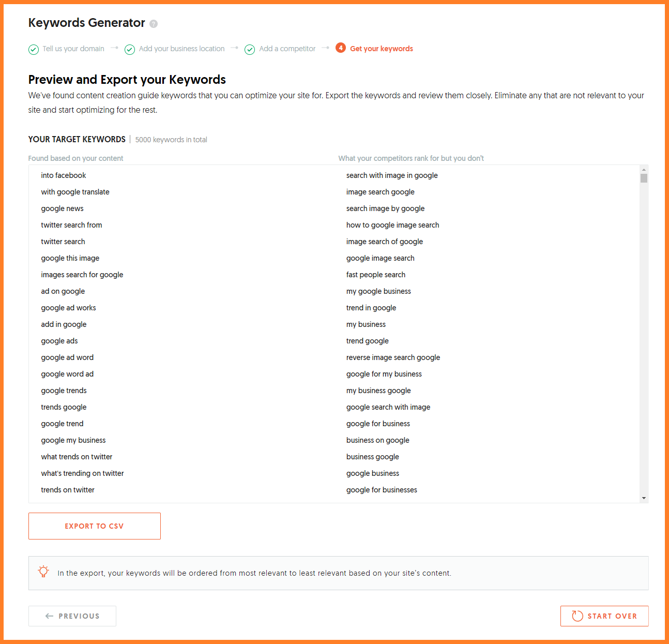The height and width of the screenshot is (644, 669).
Task: Go back with the Previous button
Action: (72, 616)
